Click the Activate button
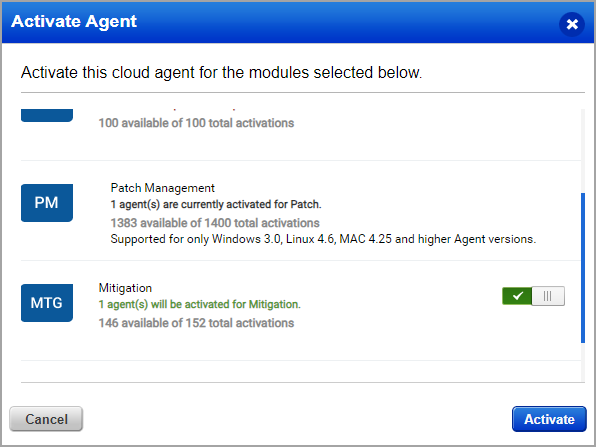 click(549, 419)
